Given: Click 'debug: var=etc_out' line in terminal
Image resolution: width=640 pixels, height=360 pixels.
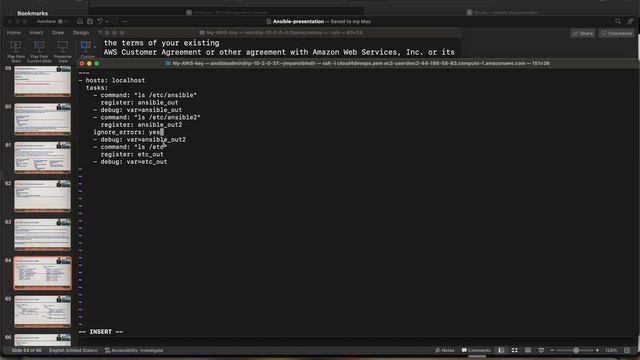Looking at the screenshot, I should (130, 162).
